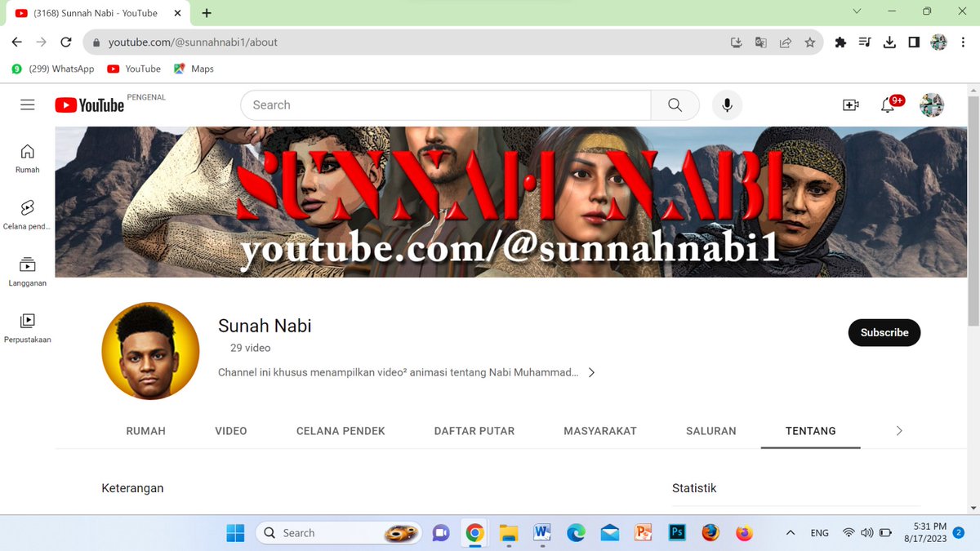Open the YouTube hamburger guide menu
The height and width of the screenshot is (551, 980).
pos(28,104)
